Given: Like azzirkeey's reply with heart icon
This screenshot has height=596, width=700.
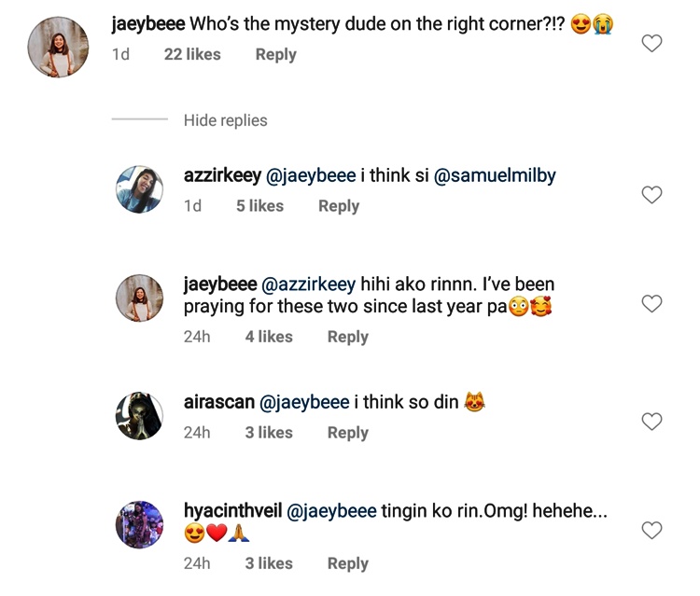Looking at the screenshot, I should (652, 194).
